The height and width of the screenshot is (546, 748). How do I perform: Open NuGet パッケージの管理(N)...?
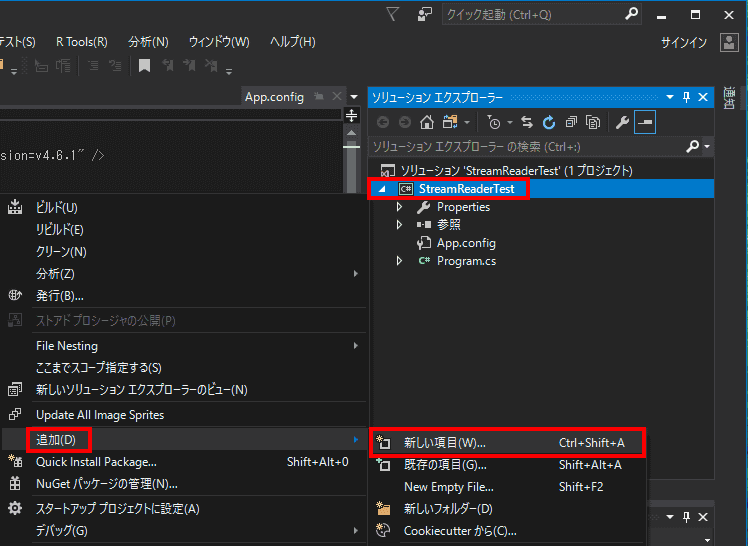click(184, 484)
